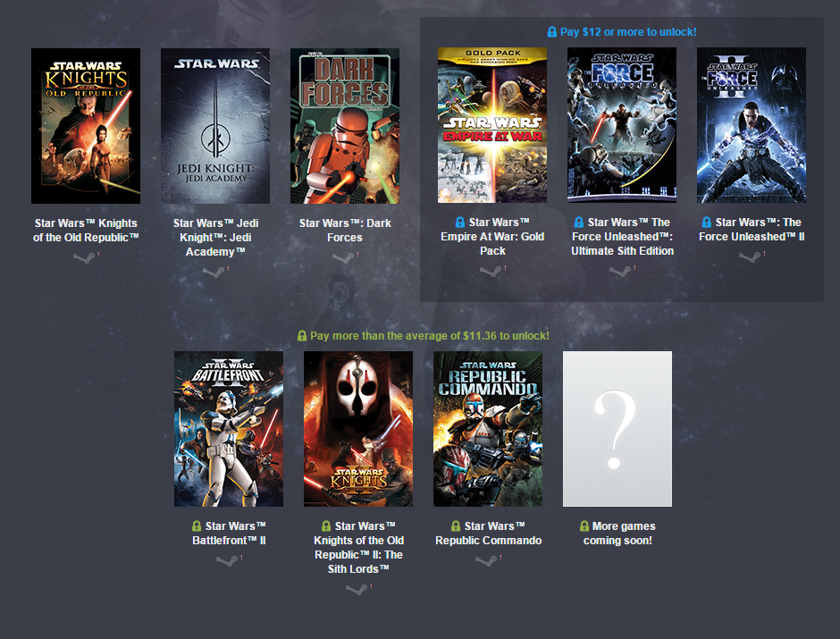Viewport: 840px width, 639px height.
Task: Click Steam icon under Jedi Academy title
Action: pyautogui.click(x=214, y=273)
